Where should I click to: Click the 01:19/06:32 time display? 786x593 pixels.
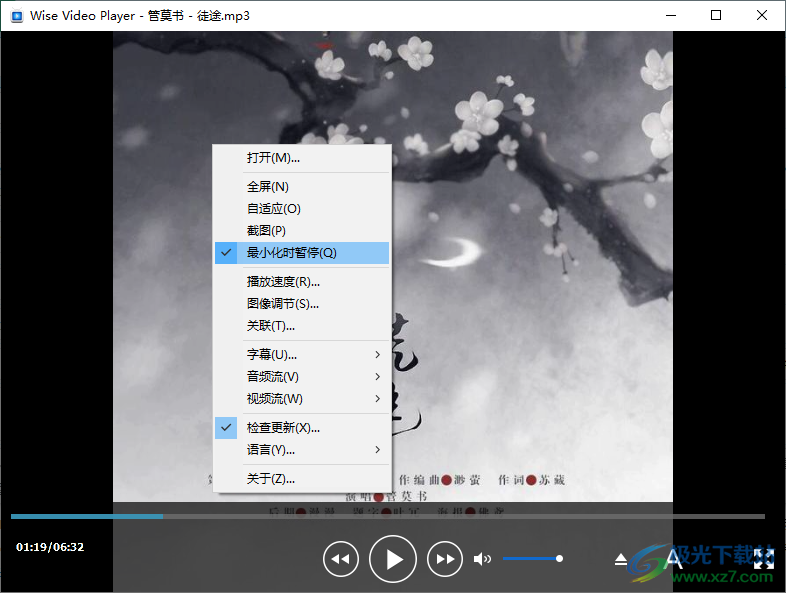coord(50,547)
